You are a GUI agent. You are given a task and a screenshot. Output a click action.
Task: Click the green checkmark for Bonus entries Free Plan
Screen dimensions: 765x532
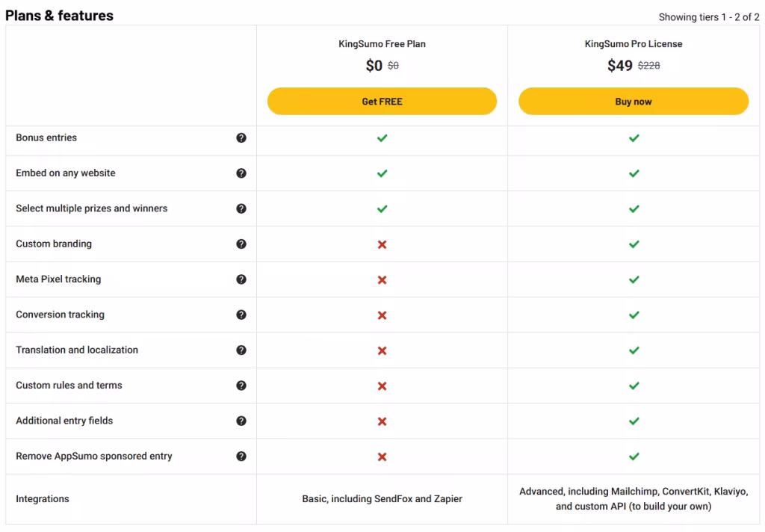click(x=382, y=138)
